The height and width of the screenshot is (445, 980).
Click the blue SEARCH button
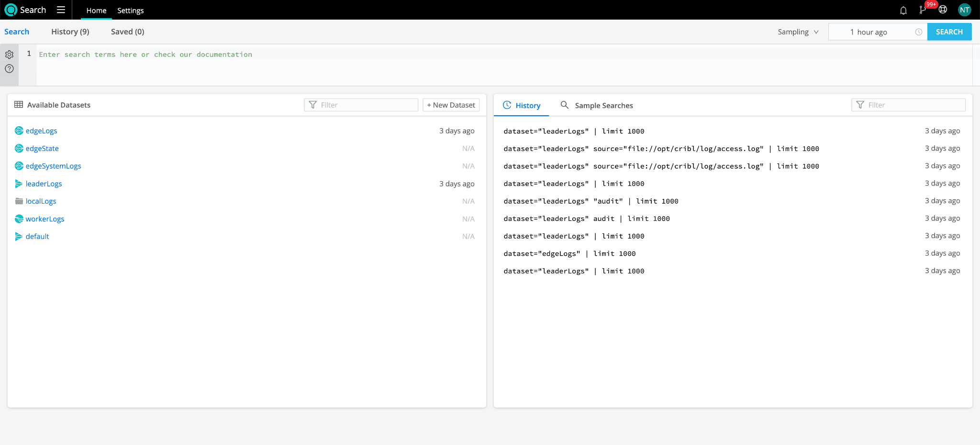949,32
